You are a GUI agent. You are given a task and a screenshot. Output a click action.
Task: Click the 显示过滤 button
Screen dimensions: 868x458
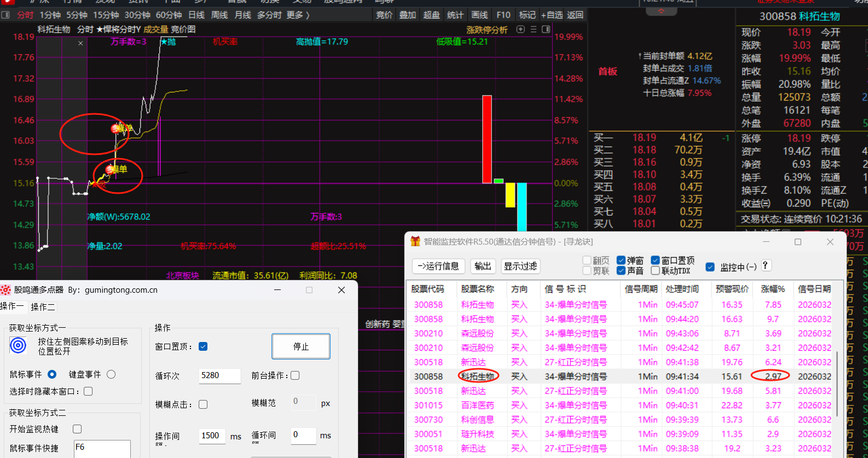pos(520,266)
